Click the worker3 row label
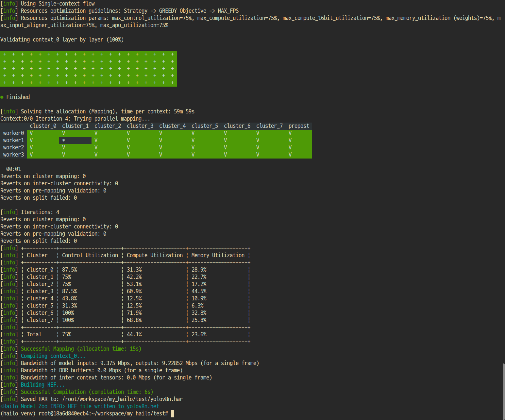505x420 pixels. pyautogui.click(x=13, y=155)
